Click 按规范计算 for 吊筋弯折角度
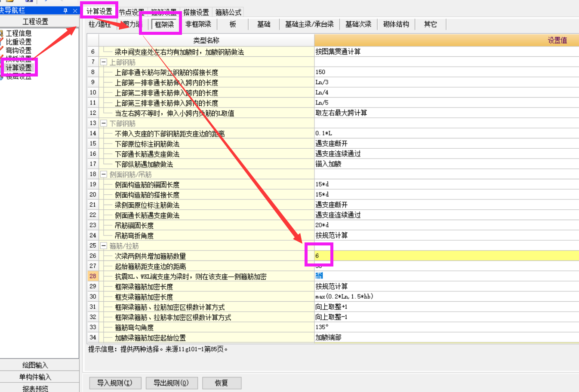The image size is (579, 392). (332, 235)
